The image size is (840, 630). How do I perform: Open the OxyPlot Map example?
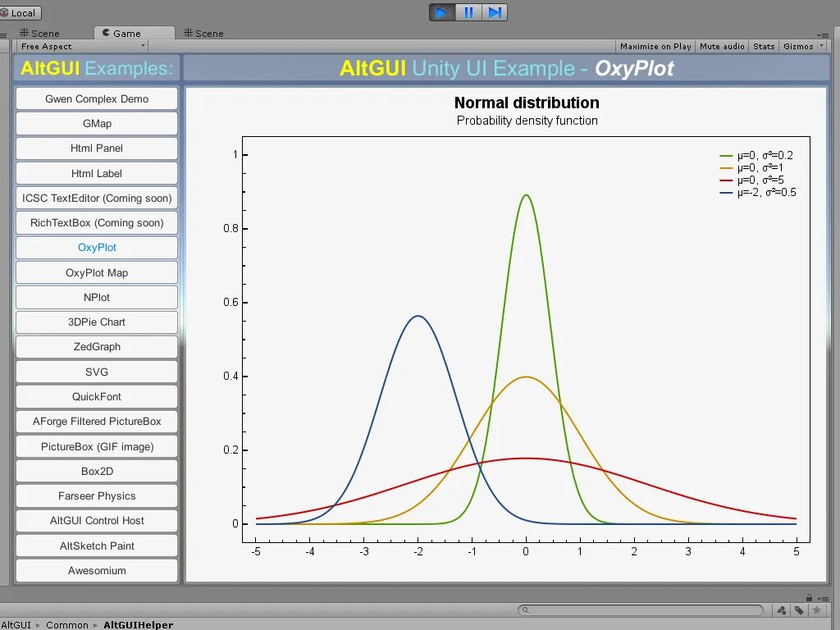click(x=97, y=272)
